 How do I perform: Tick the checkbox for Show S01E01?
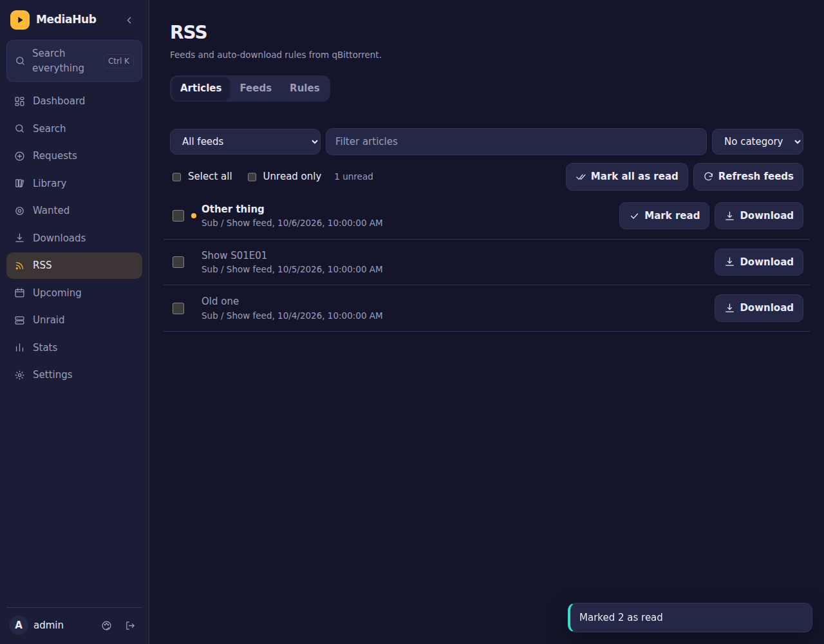coord(178,262)
